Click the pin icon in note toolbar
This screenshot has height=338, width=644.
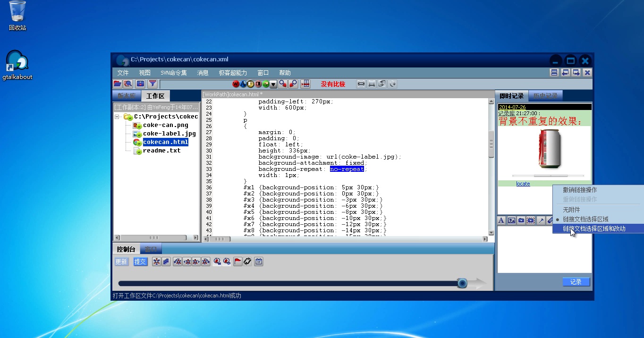coord(541,220)
